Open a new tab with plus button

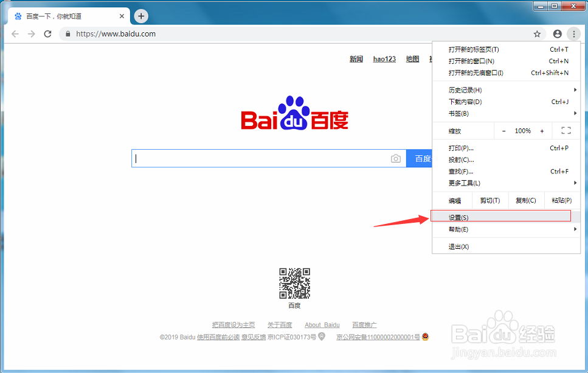click(x=141, y=16)
